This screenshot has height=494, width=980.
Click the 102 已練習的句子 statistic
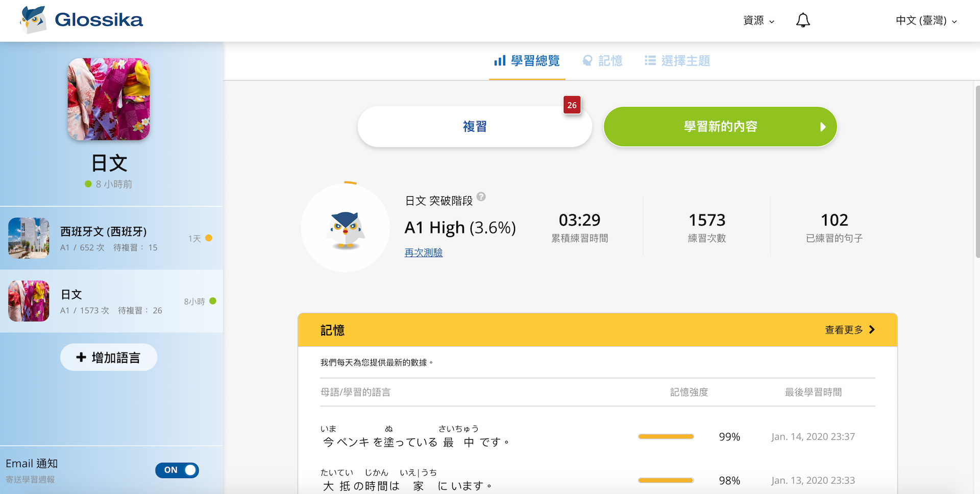(834, 227)
